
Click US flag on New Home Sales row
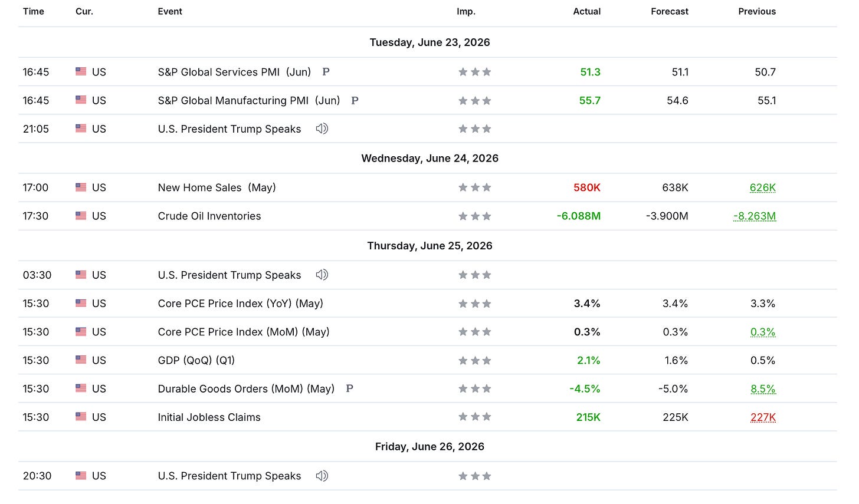[81, 187]
